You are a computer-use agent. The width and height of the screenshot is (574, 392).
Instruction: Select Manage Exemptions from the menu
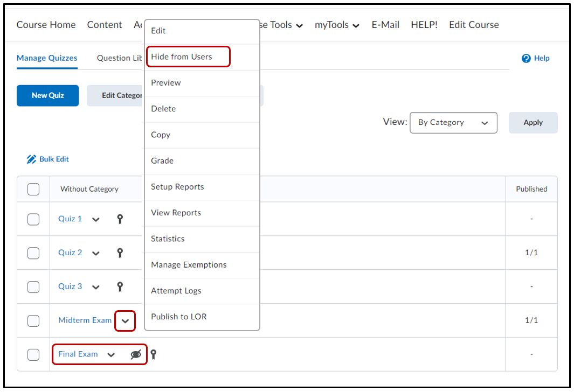point(189,265)
